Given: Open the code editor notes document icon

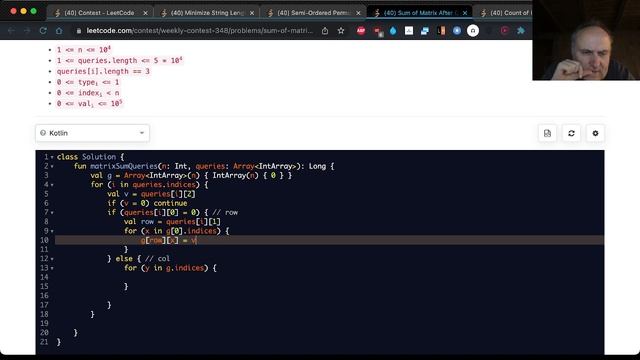Looking at the screenshot, I should [547, 133].
